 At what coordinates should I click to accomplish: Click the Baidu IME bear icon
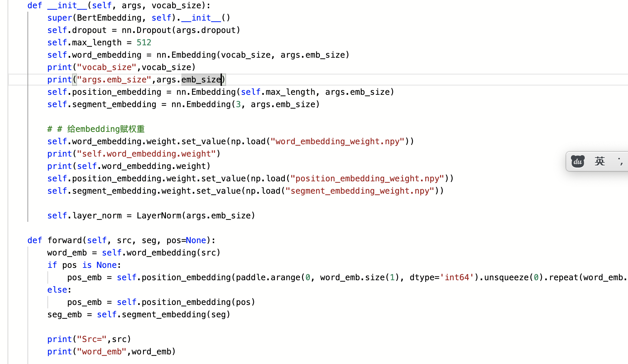tap(577, 161)
